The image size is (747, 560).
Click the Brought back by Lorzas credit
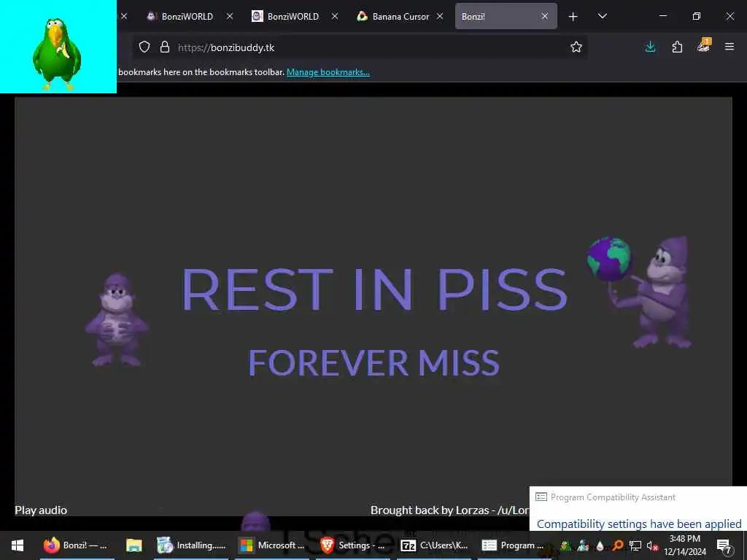(449, 510)
